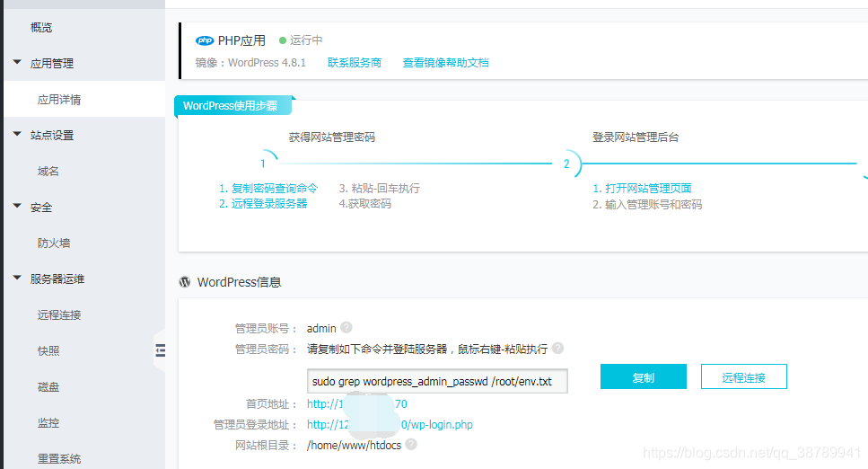This screenshot has width=868, height=469.
Task: Click the /home/www/htdocs path text
Action: (354, 445)
